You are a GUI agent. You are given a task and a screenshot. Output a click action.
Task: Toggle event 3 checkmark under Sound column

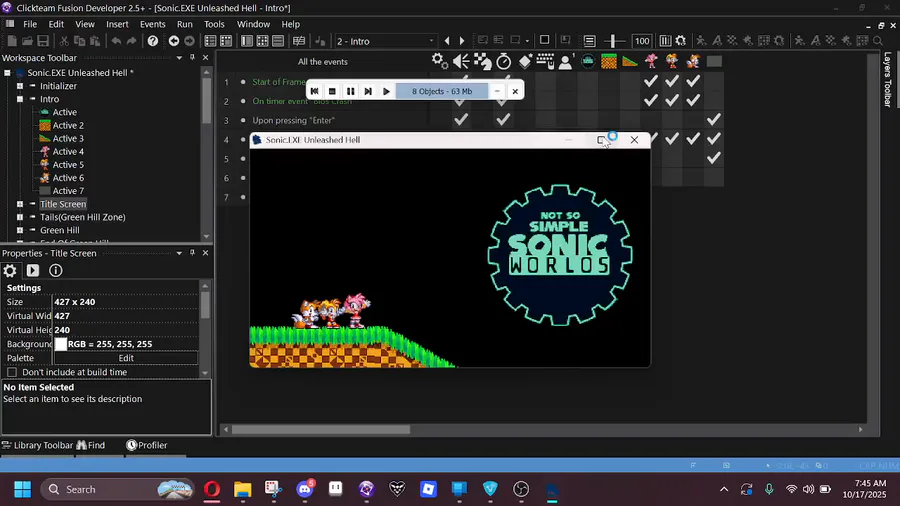point(461,120)
